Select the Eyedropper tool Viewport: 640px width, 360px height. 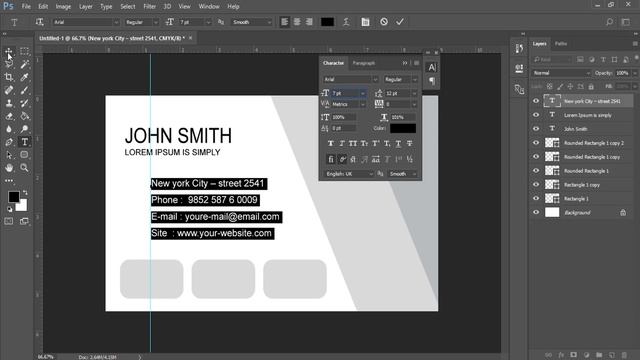24,77
